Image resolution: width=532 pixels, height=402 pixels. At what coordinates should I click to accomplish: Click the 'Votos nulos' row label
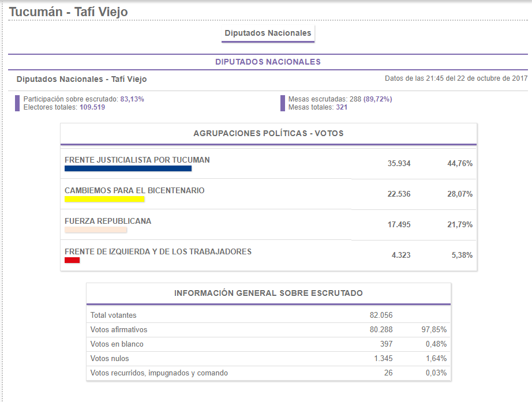tap(110, 358)
